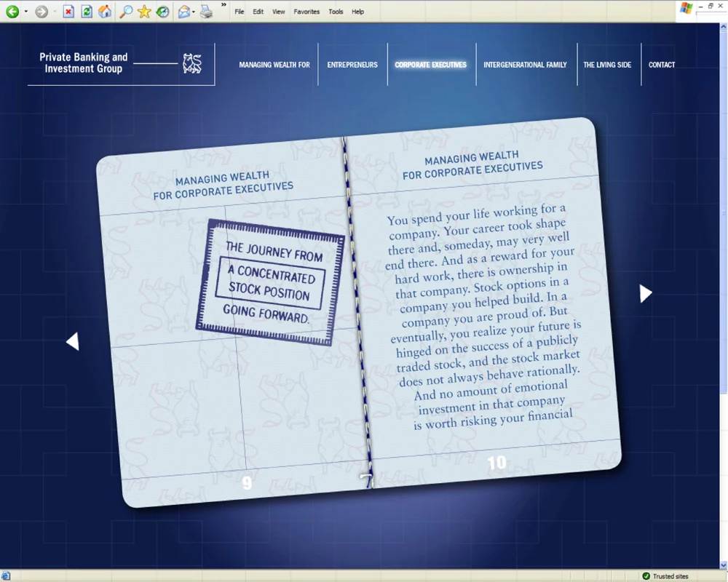Click the Contact nav link
This screenshot has height=582, width=728.
coord(662,65)
